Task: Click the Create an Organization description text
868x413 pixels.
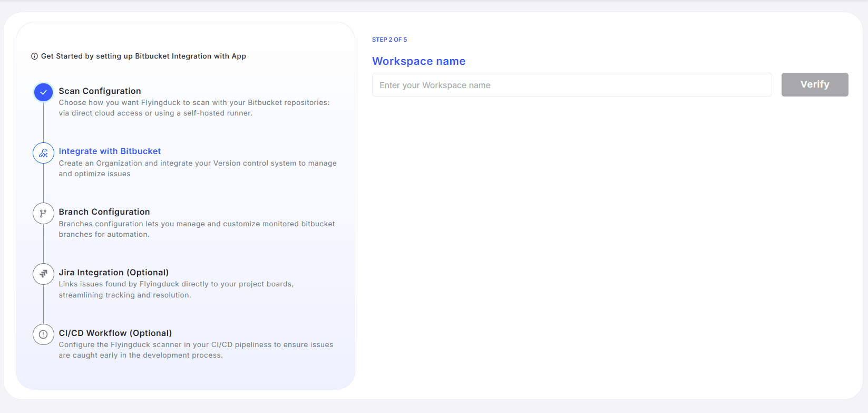Action: tap(198, 168)
